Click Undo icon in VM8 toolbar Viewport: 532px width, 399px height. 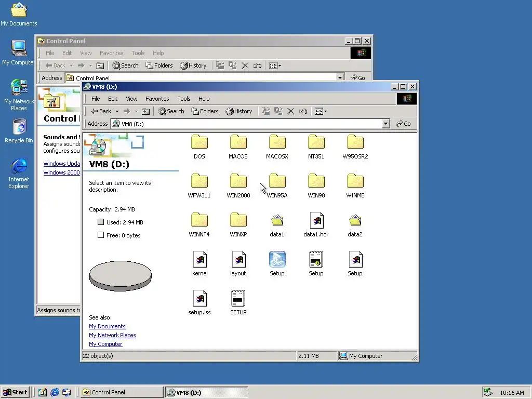(303, 111)
